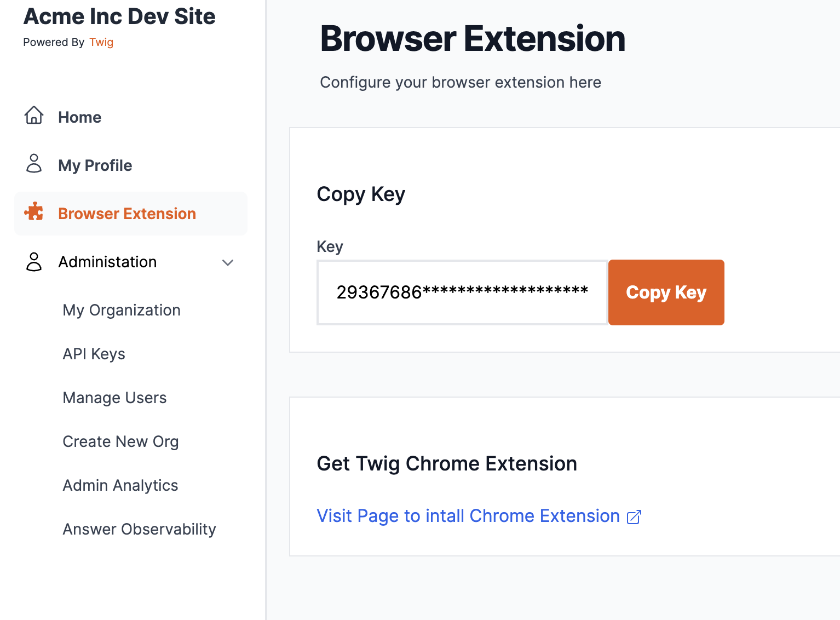Go to Home in the sidebar
The image size is (840, 620).
tap(79, 117)
